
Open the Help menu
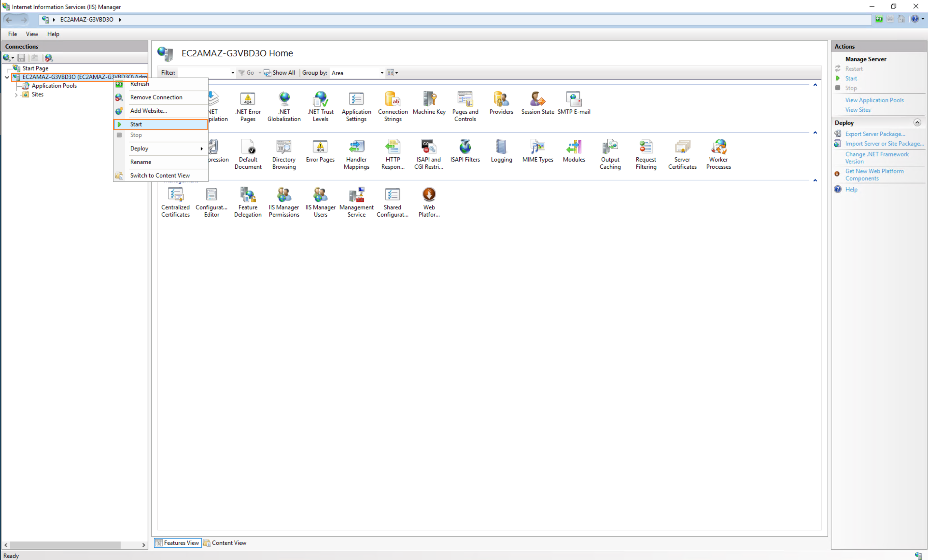pos(53,34)
